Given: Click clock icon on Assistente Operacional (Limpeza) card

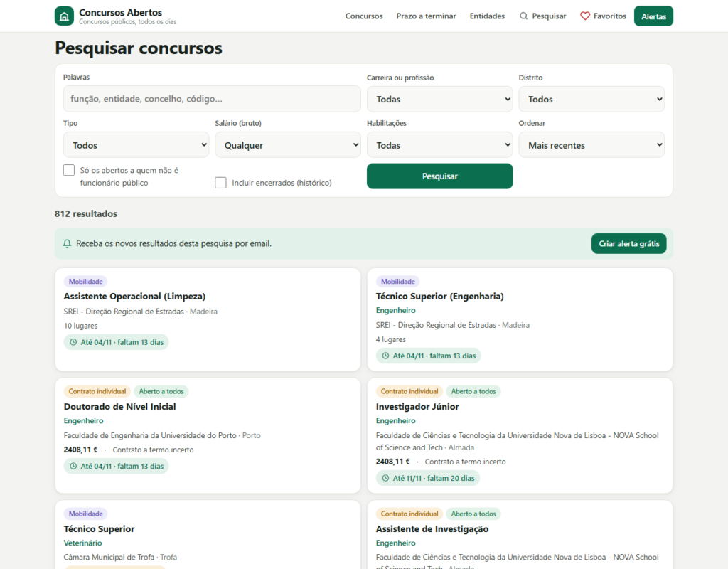Looking at the screenshot, I should [x=73, y=342].
